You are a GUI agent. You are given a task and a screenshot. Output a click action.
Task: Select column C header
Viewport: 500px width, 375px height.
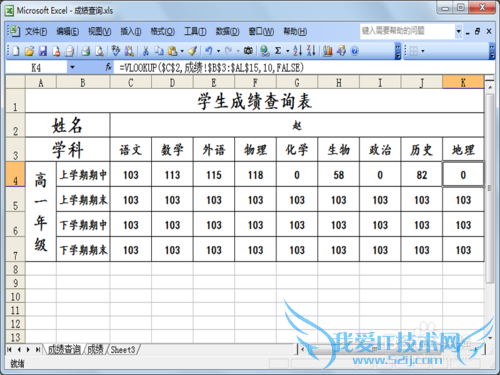(x=131, y=82)
